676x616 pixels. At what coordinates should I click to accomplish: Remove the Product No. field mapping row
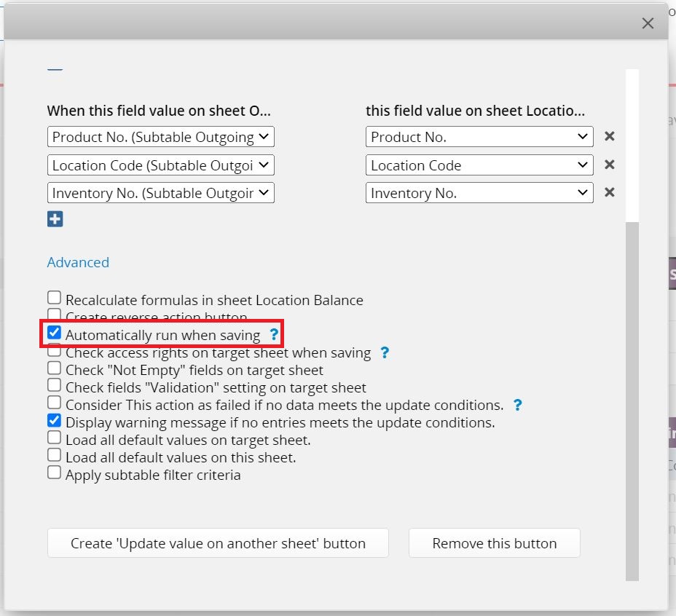pyautogui.click(x=609, y=136)
